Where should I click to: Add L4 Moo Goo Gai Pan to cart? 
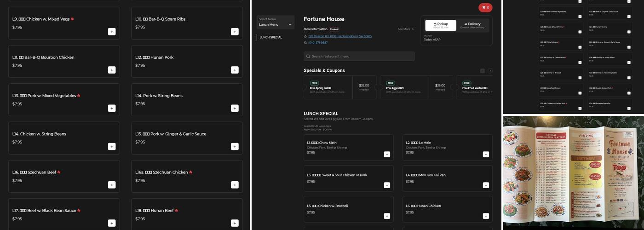point(486,185)
